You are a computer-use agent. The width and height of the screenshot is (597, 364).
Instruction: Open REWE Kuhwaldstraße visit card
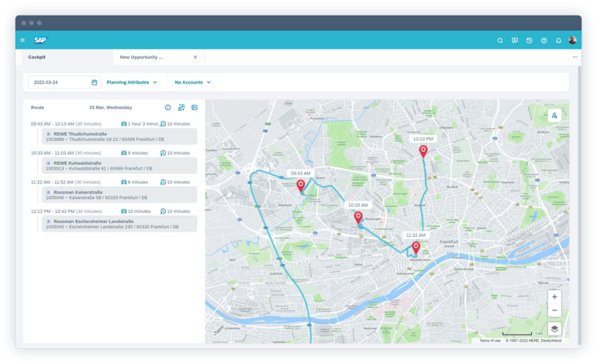click(119, 166)
